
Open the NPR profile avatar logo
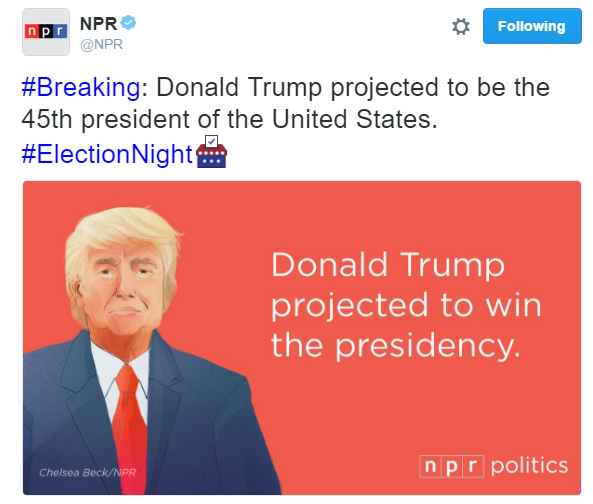click(46, 32)
